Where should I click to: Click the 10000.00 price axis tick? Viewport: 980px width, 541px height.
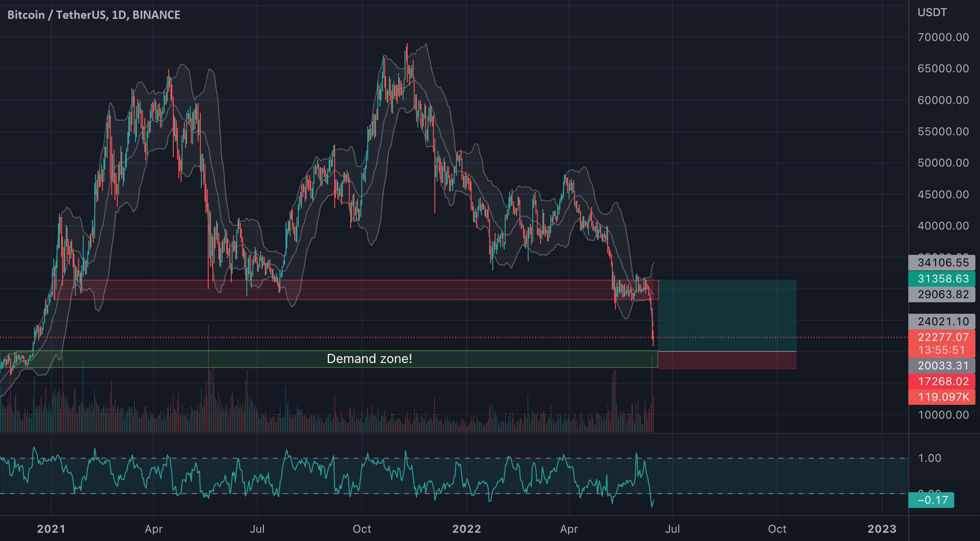[x=943, y=415]
